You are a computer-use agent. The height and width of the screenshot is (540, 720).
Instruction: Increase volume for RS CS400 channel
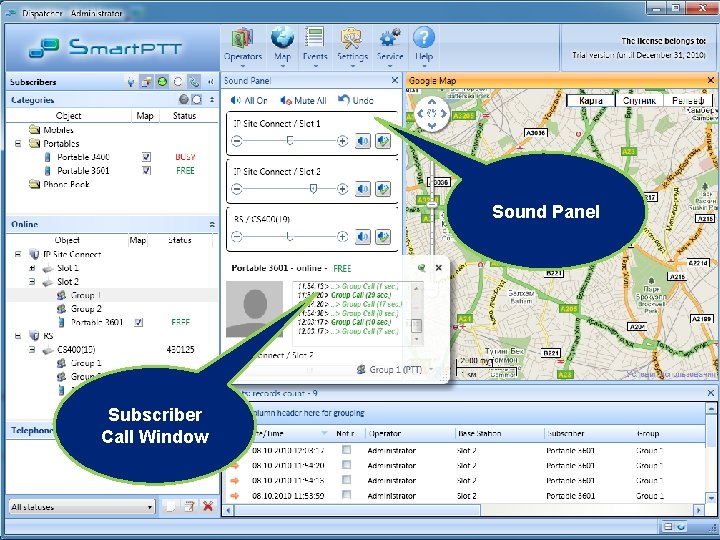click(342, 236)
